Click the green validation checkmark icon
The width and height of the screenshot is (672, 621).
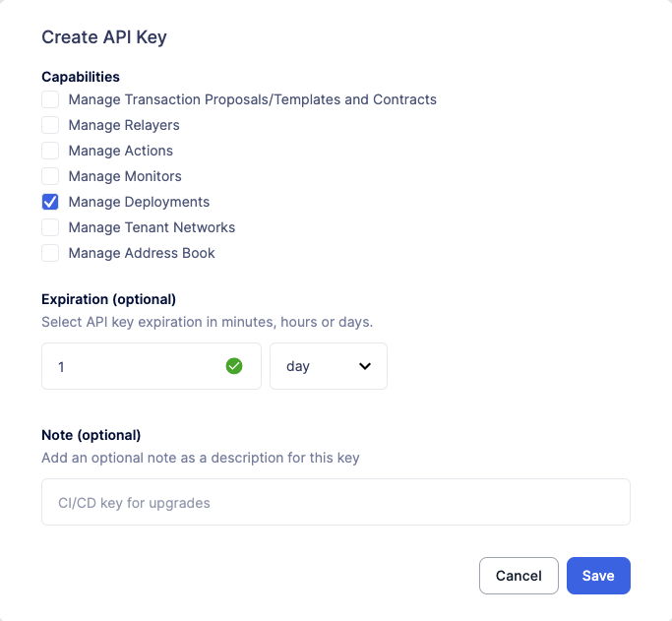point(234,366)
